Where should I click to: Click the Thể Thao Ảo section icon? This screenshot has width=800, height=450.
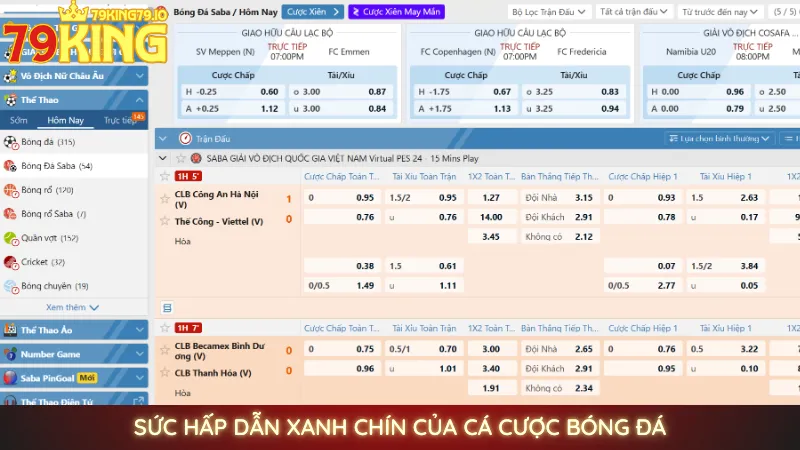(x=10, y=330)
